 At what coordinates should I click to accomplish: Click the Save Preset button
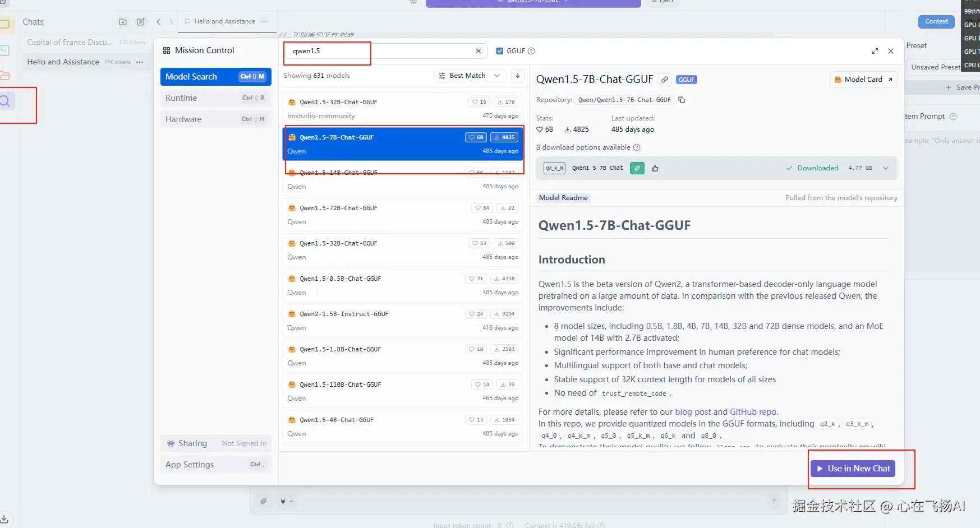[x=963, y=87]
